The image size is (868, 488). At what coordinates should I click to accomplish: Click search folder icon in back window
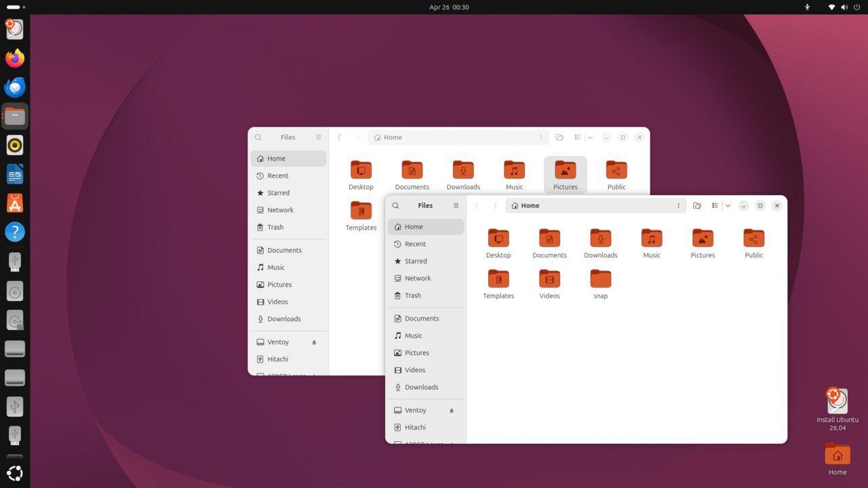coord(559,137)
